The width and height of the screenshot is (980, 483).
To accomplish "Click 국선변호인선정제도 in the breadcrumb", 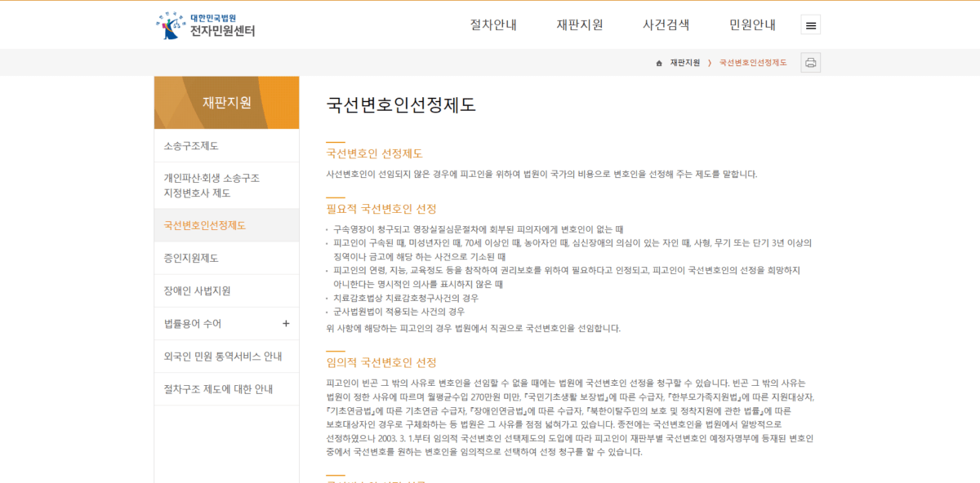I will pyautogui.click(x=751, y=62).
